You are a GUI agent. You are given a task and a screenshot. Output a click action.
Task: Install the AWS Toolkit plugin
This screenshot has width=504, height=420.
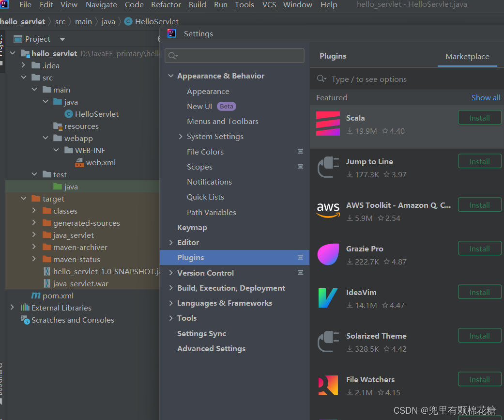pyautogui.click(x=480, y=205)
